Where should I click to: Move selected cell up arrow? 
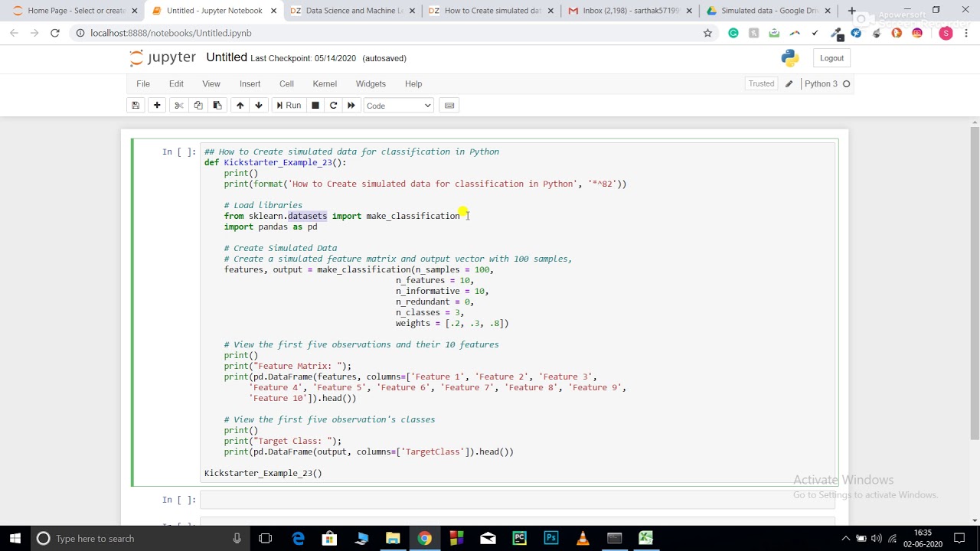[240, 106]
